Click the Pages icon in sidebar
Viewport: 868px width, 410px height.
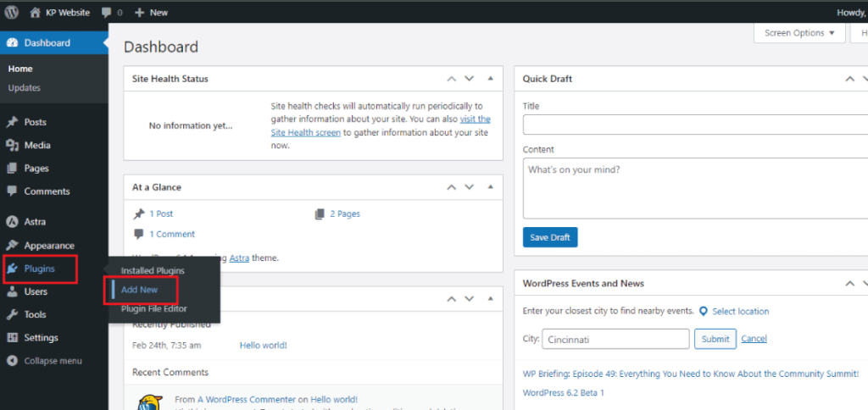click(x=12, y=169)
